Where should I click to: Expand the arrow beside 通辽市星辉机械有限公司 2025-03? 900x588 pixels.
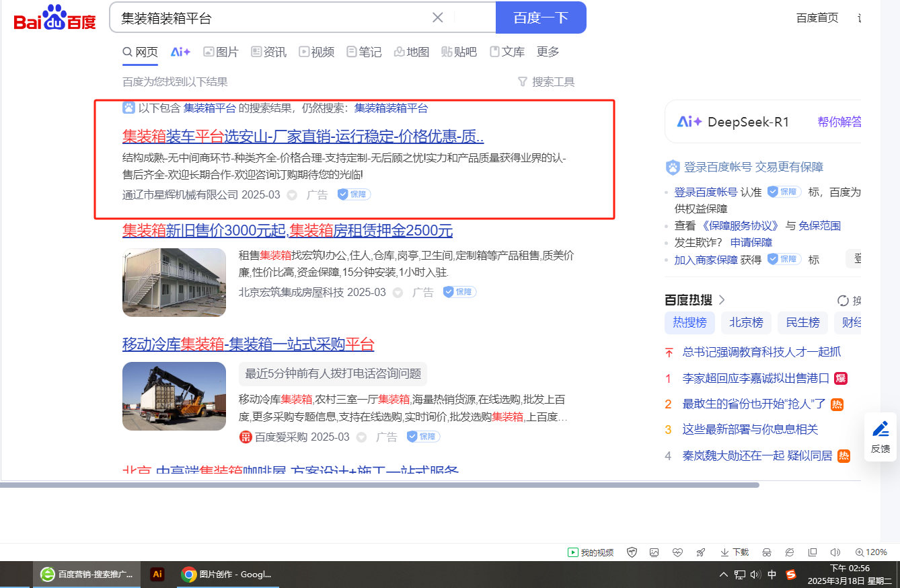pos(292,195)
